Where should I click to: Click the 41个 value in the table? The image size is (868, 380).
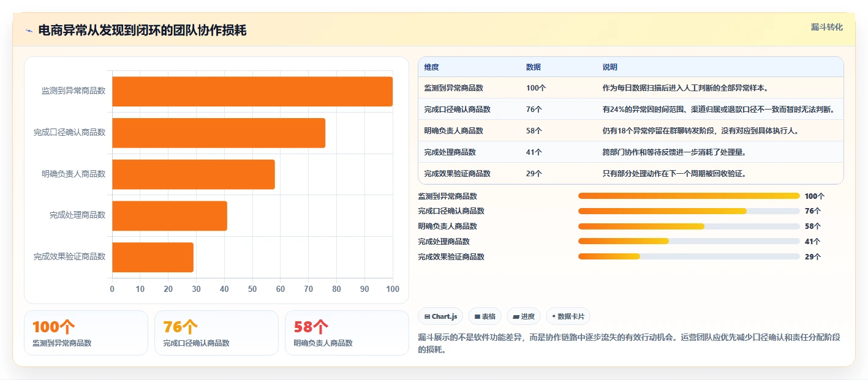point(534,152)
